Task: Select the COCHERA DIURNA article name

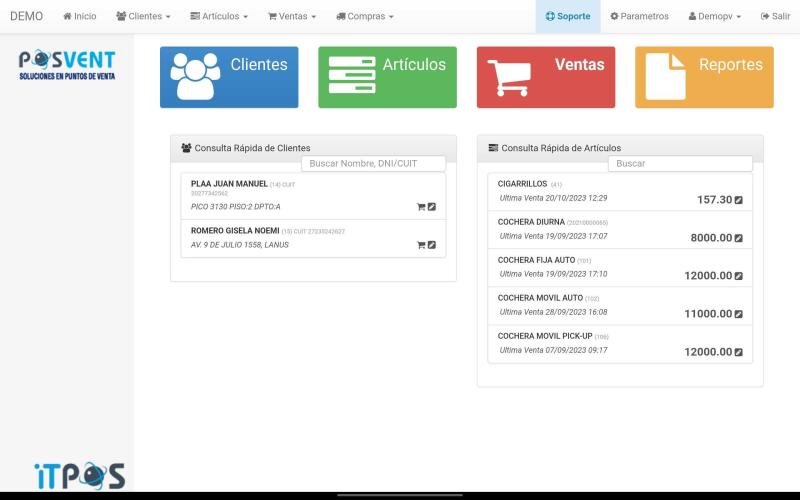Action: point(531,222)
